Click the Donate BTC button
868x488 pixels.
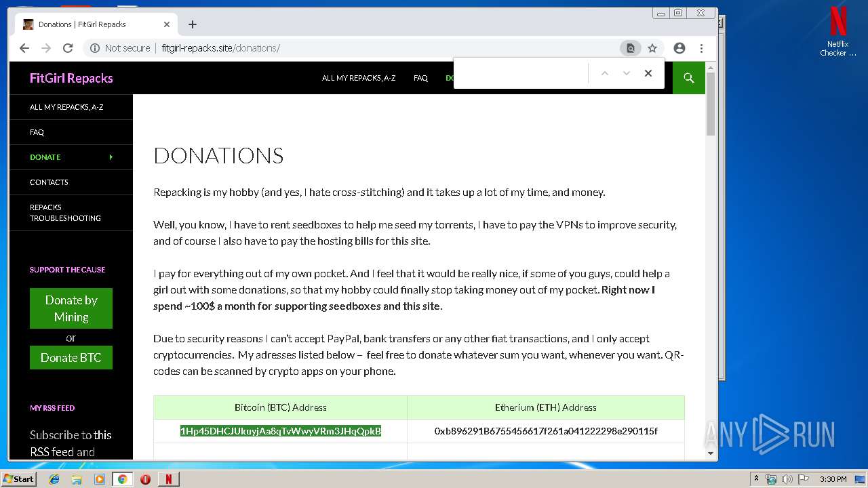[x=71, y=358]
